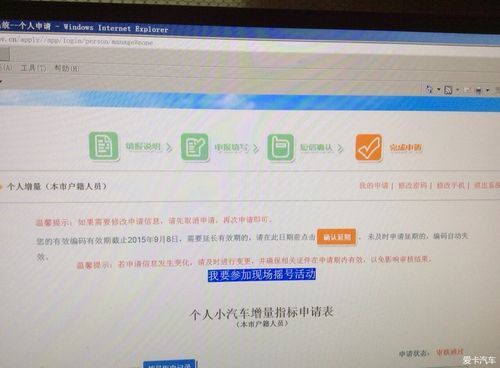Open the dropdown arrow beside the home icon

pos(439,89)
